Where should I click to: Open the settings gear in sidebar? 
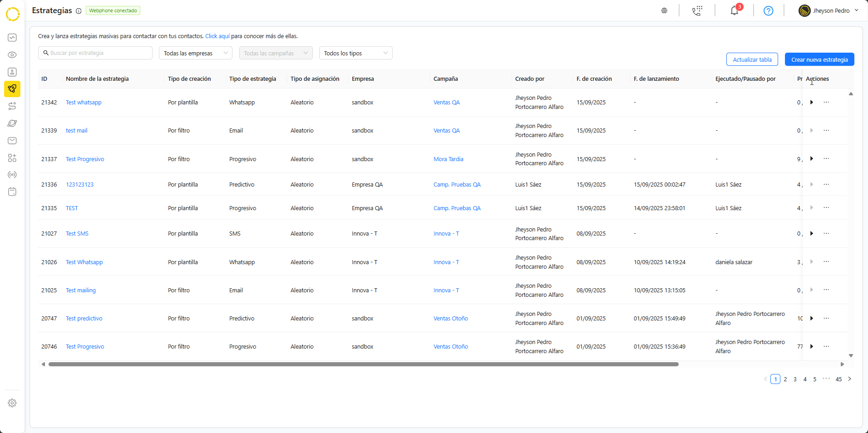coord(12,403)
